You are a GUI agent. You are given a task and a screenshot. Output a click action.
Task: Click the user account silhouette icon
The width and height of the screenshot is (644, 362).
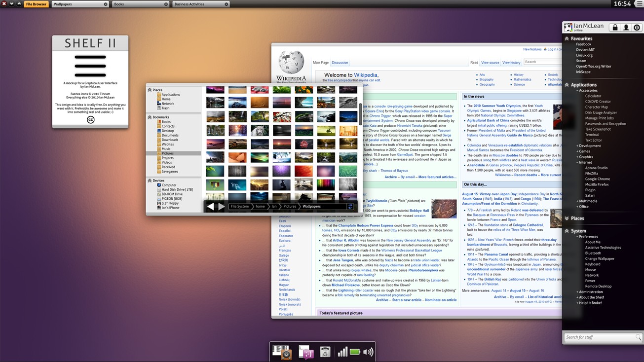[x=626, y=28]
